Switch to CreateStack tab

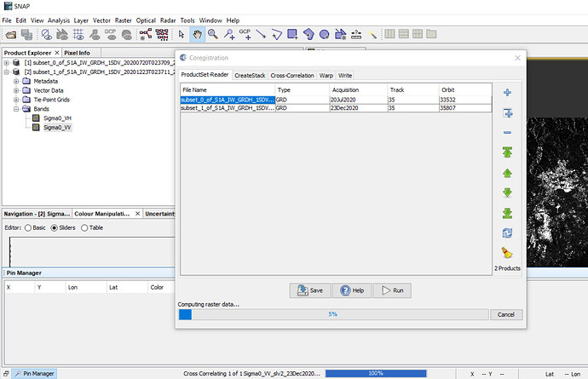click(250, 75)
